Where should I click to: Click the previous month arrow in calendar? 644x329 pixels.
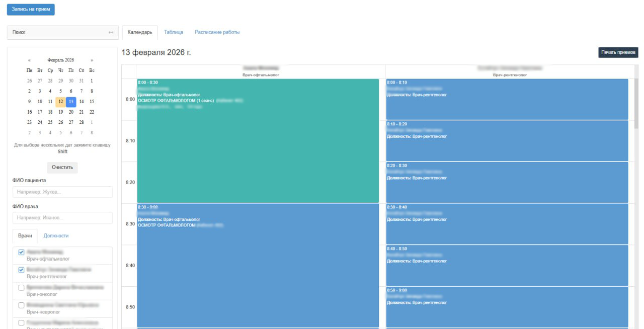click(x=29, y=60)
